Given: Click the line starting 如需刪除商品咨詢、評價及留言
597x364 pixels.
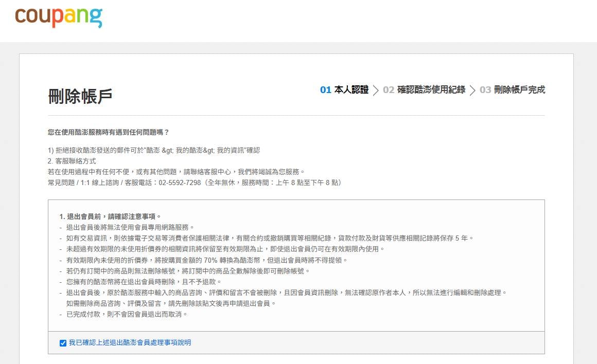Looking at the screenshot, I should (x=171, y=303).
